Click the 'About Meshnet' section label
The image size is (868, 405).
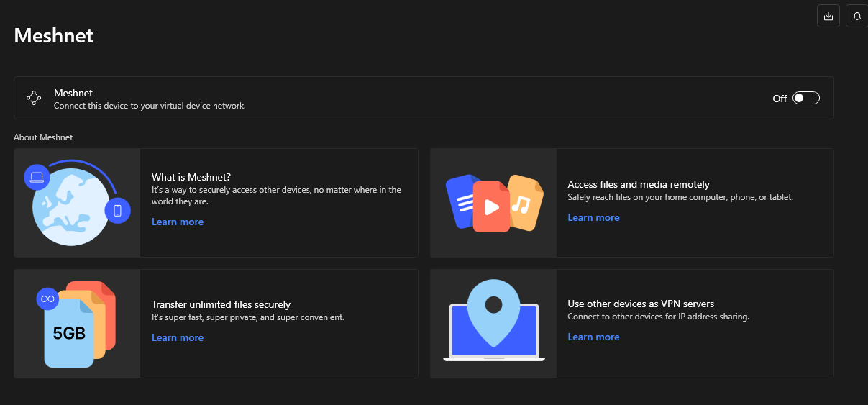point(43,137)
